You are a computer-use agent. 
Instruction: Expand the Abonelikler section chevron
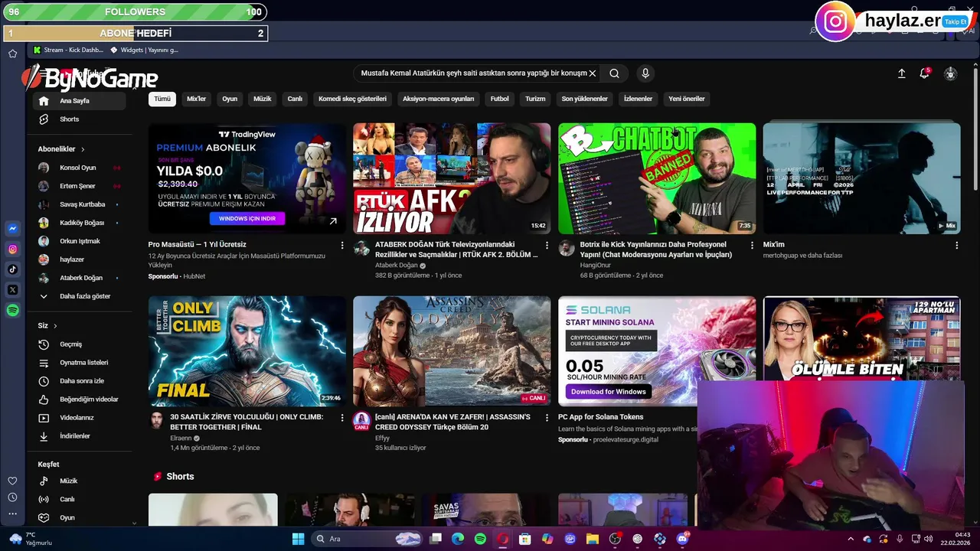tap(83, 149)
